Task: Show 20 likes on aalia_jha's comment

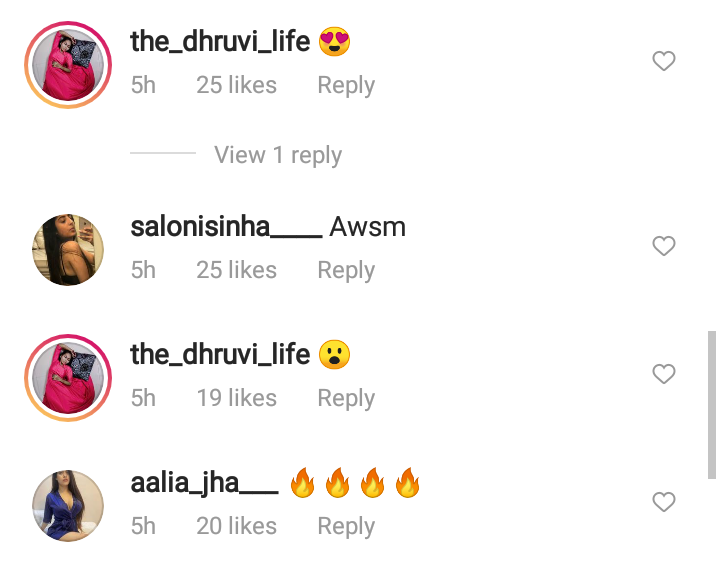Action: coord(237,526)
